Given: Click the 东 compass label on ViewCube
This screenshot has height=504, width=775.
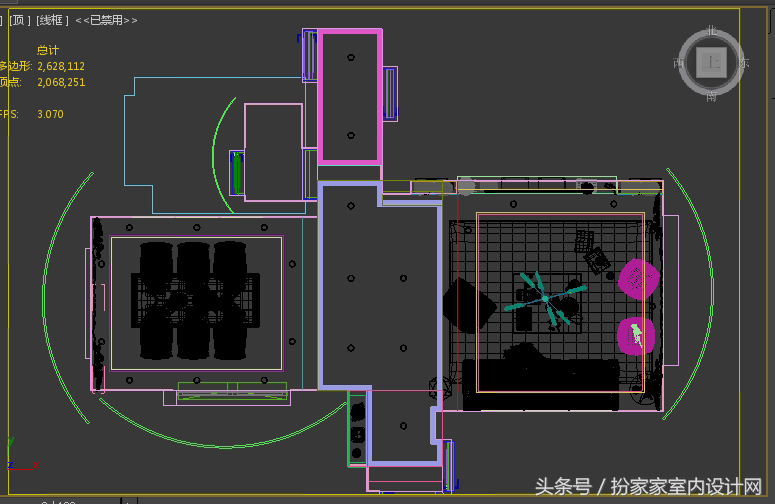Looking at the screenshot, I should [744, 63].
